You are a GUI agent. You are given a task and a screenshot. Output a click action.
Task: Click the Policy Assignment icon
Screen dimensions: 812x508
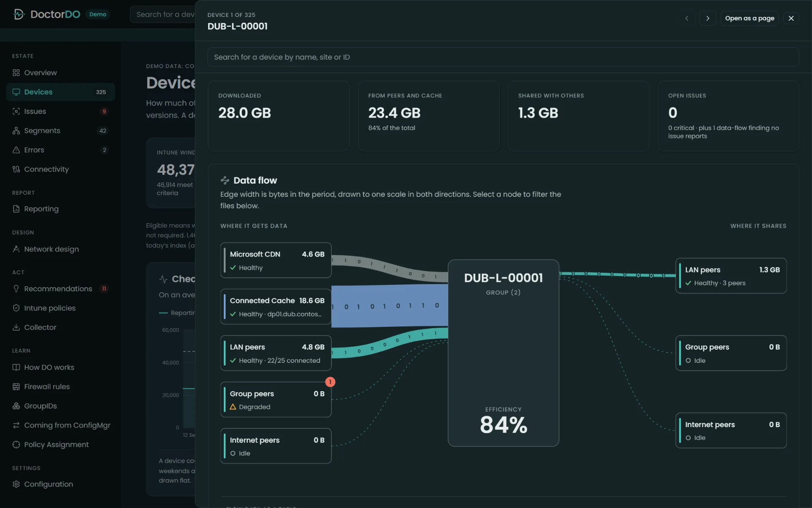click(x=16, y=444)
